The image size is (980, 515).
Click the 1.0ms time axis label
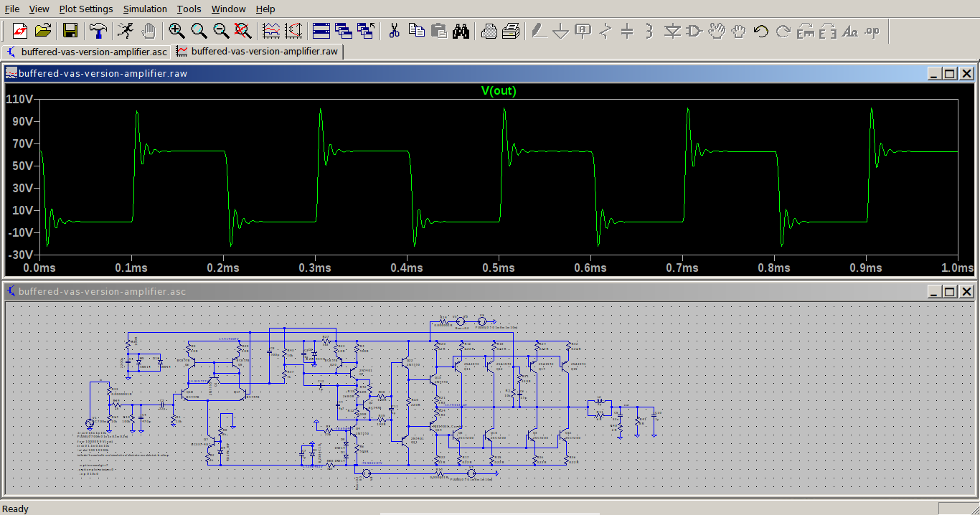[958, 268]
